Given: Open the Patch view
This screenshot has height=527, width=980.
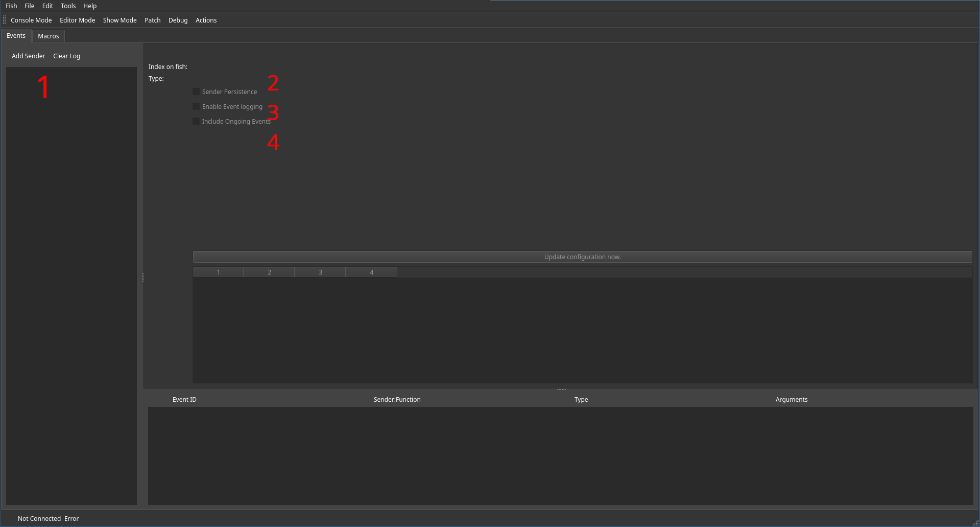Looking at the screenshot, I should coord(152,20).
